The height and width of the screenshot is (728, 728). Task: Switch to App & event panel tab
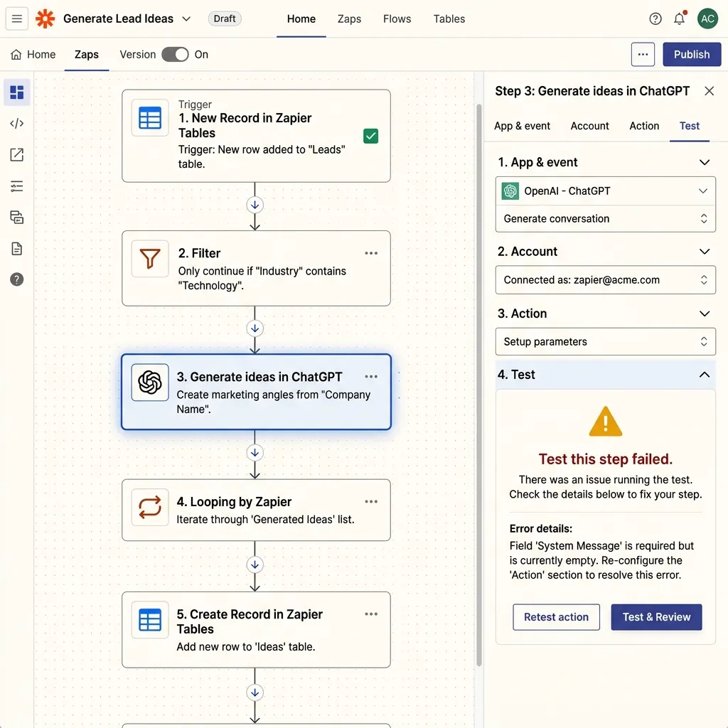[522, 126]
